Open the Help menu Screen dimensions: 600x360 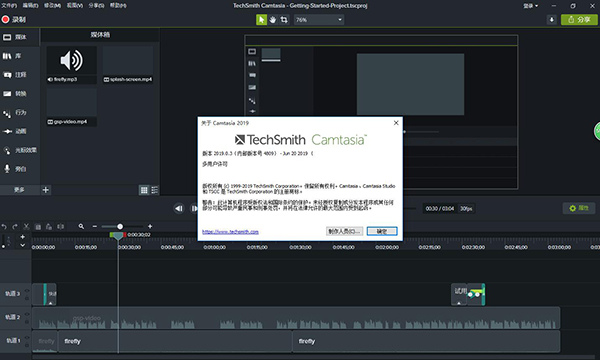coord(118,5)
